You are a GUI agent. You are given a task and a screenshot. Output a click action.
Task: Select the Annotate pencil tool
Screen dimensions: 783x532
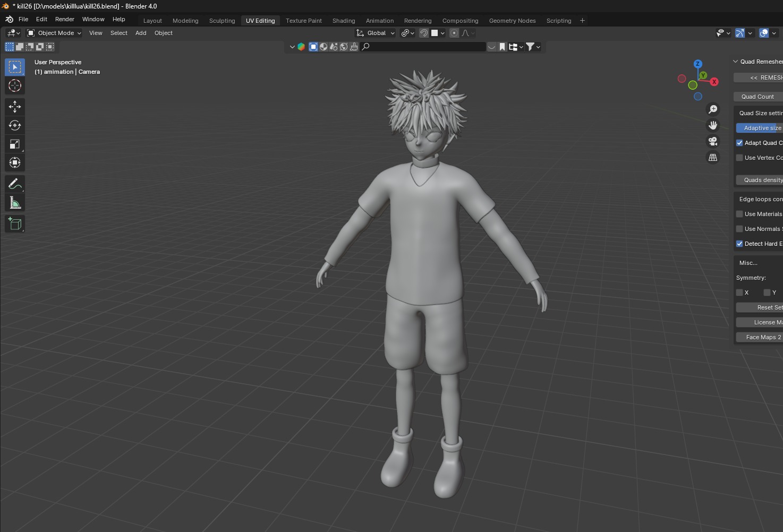(15, 184)
